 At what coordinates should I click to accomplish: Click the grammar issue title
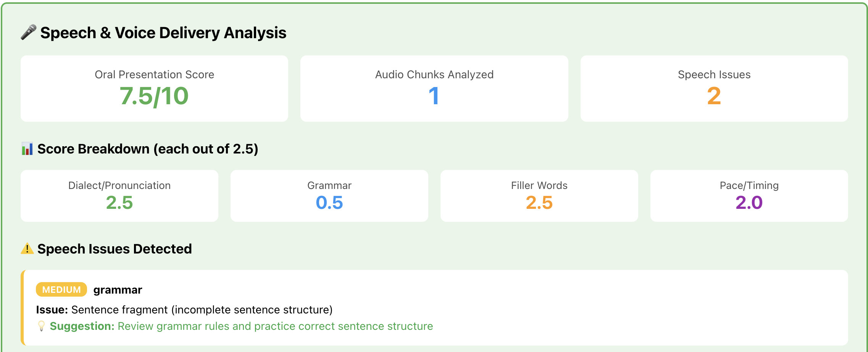pyautogui.click(x=118, y=290)
